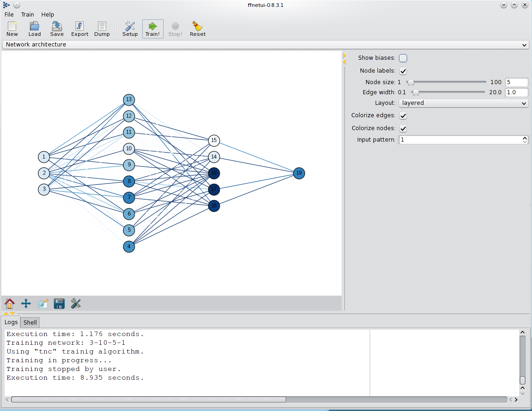Click network node 7
This screenshot has width=532, height=411.
pyautogui.click(x=129, y=197)
